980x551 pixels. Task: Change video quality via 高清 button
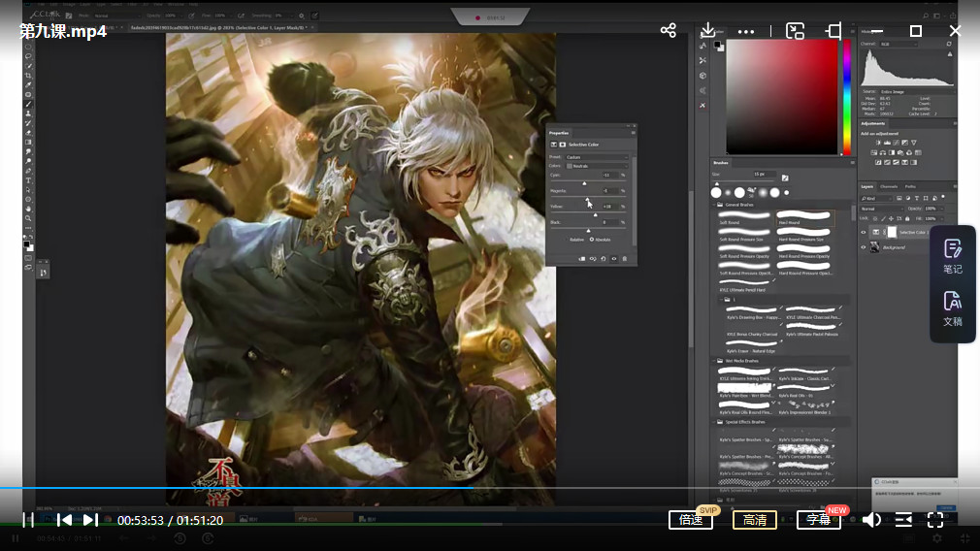(x=754, y=520)
